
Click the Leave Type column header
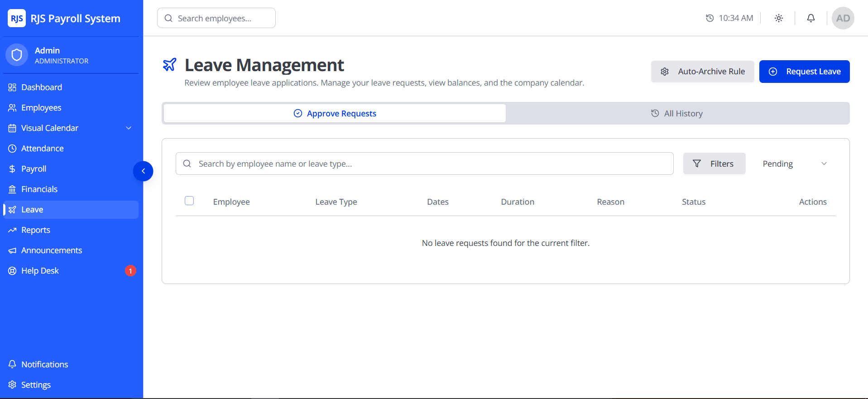click(x=336, y=202)
